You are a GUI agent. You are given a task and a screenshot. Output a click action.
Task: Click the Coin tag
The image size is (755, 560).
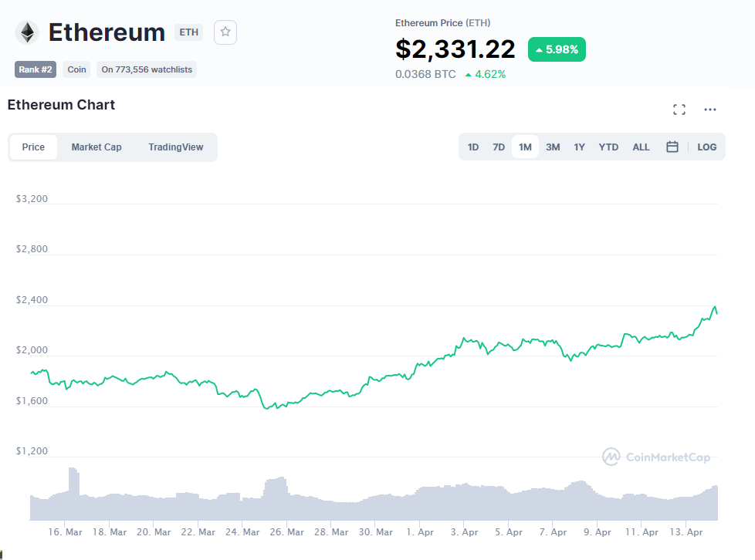pyautogui.click(x=76, y=69)
